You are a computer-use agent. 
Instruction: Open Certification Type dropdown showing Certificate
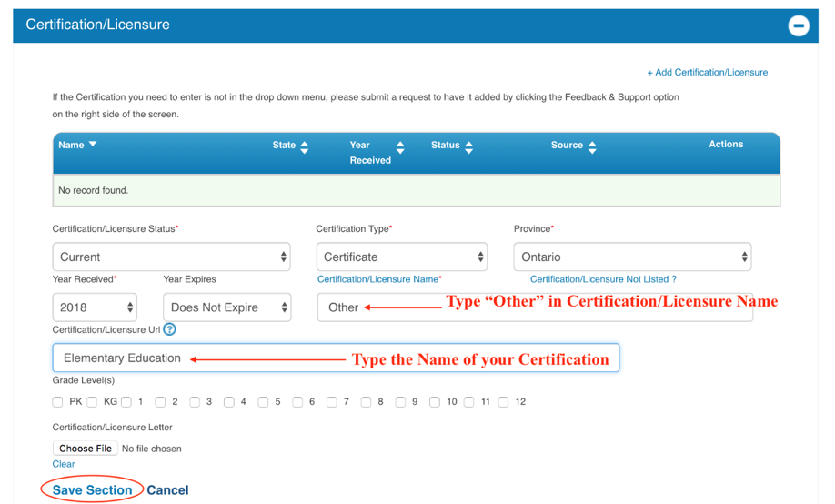coord(401,257)
